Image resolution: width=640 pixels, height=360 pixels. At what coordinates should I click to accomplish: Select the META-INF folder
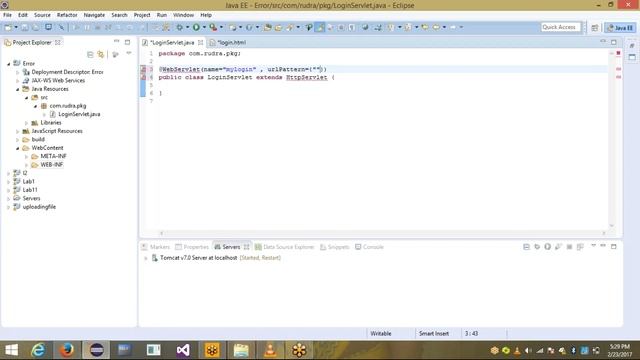click(x=53, y=156)
